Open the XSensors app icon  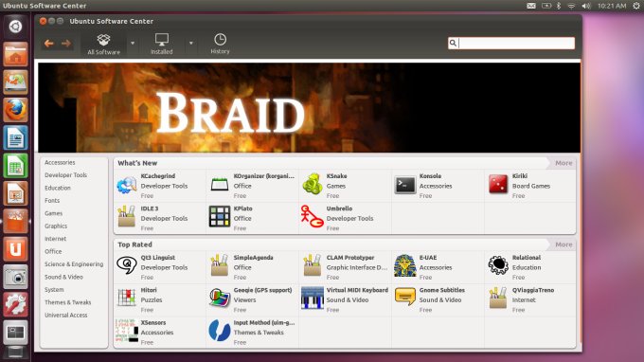127,331
